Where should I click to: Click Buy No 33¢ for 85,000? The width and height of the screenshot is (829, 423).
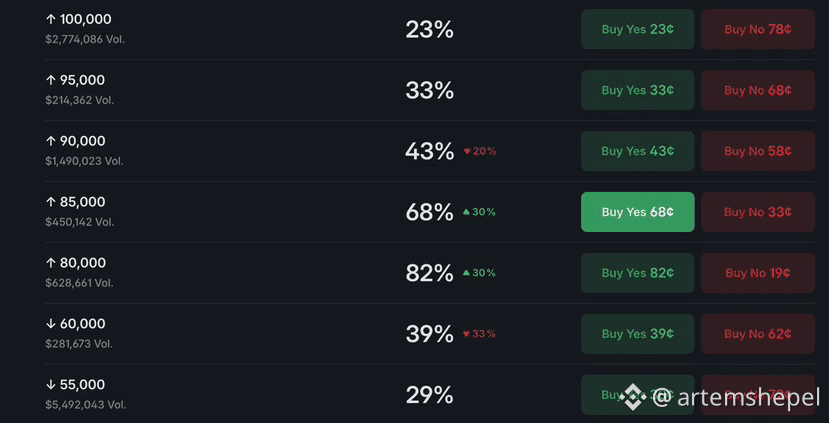pyautogui.click(x=758, y=212)
